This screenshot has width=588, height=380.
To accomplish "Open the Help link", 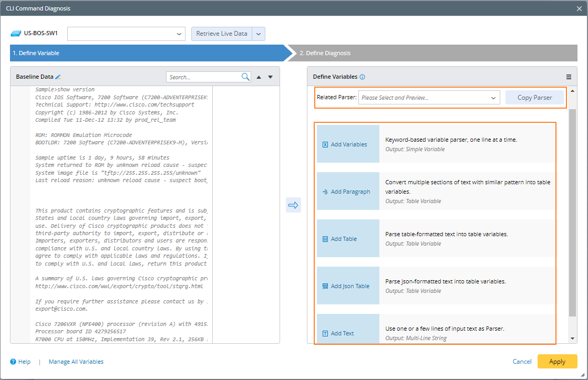I will click(24, 362).
